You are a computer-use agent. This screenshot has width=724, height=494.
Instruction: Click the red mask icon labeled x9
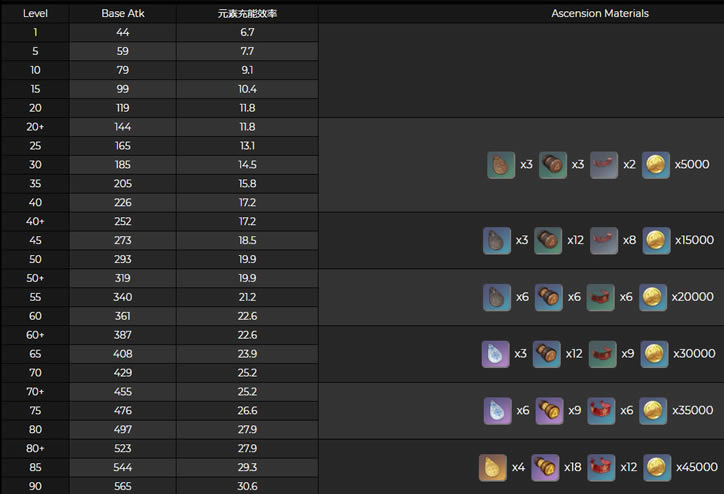[602, 353]
